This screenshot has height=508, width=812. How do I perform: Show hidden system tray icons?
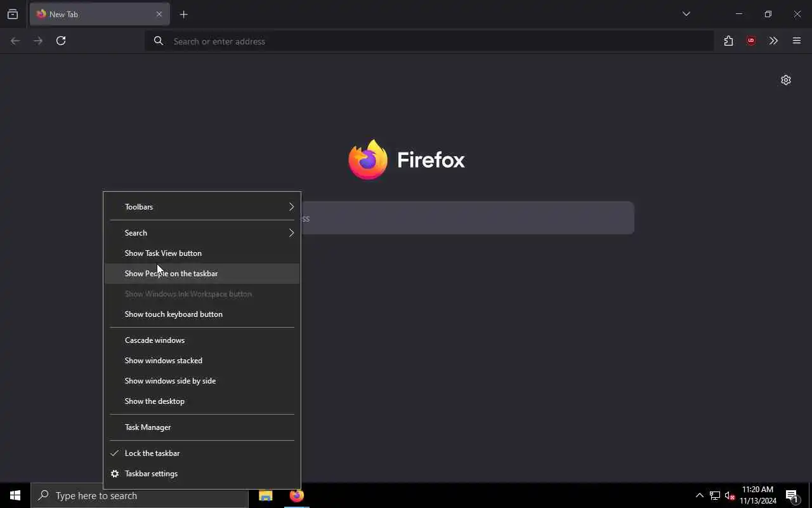tap(700, 495)
